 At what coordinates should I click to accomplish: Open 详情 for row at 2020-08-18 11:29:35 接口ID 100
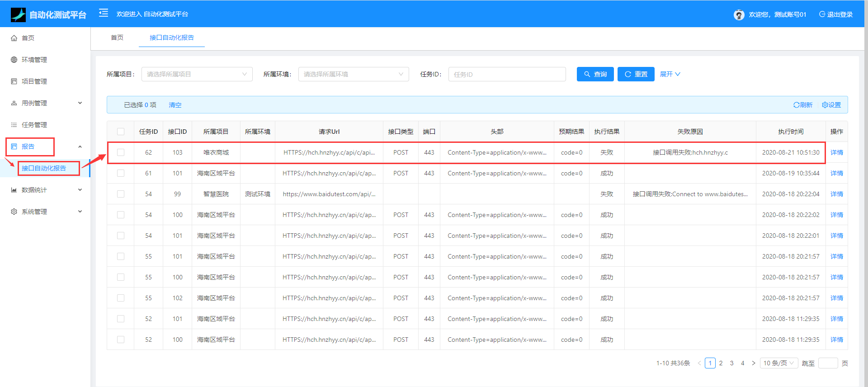[x=837, y=340]
